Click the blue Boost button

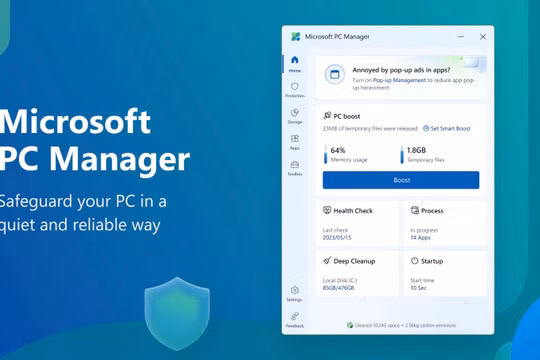coord(401,180)
